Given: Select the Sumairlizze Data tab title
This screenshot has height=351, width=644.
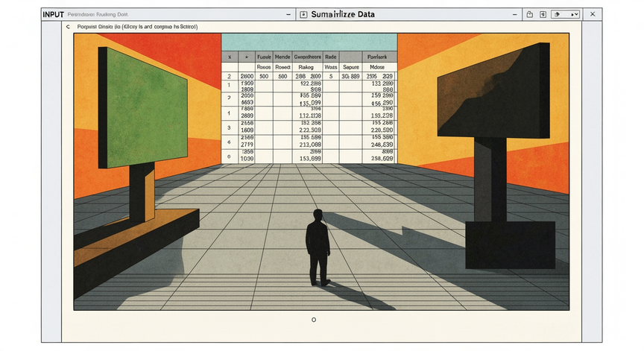Looking at the screenshot, I should point(343,14).
